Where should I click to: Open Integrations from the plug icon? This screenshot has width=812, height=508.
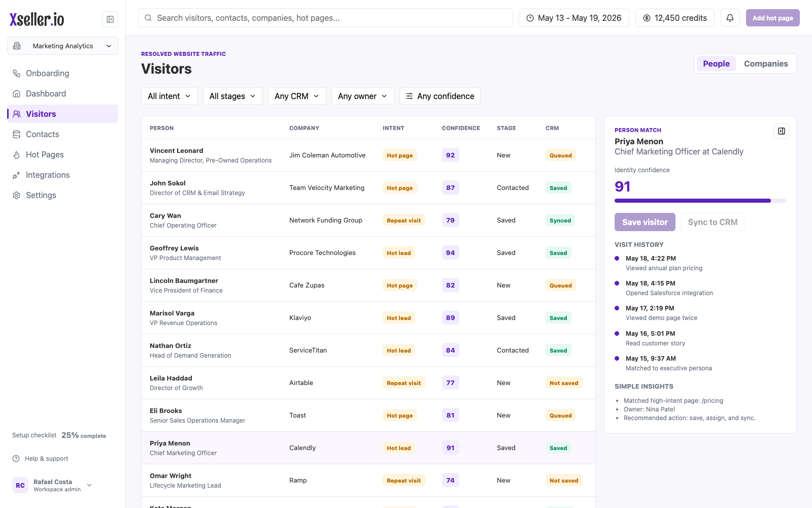[x=17, y=175]
